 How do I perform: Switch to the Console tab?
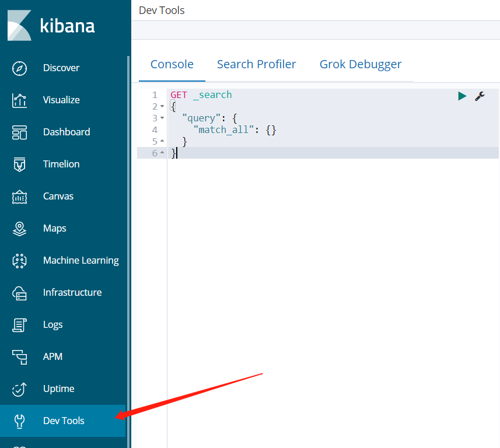coord(172,64)
